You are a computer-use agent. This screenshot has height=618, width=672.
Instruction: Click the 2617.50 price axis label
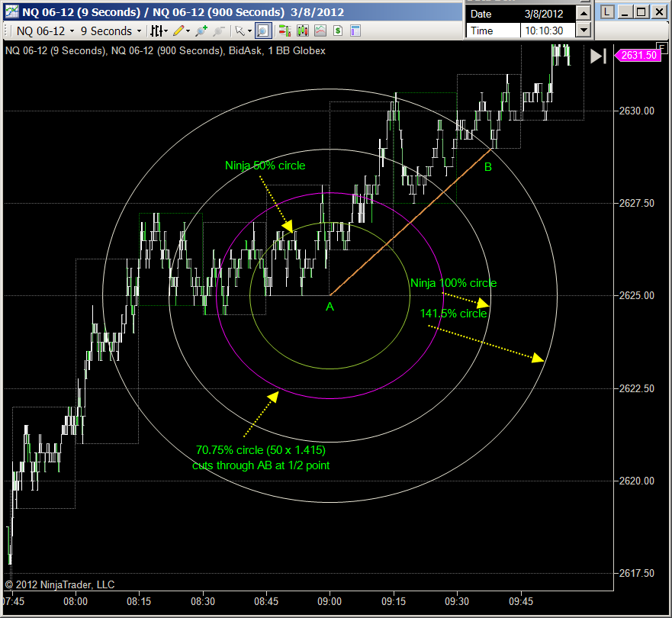point(636,573)
